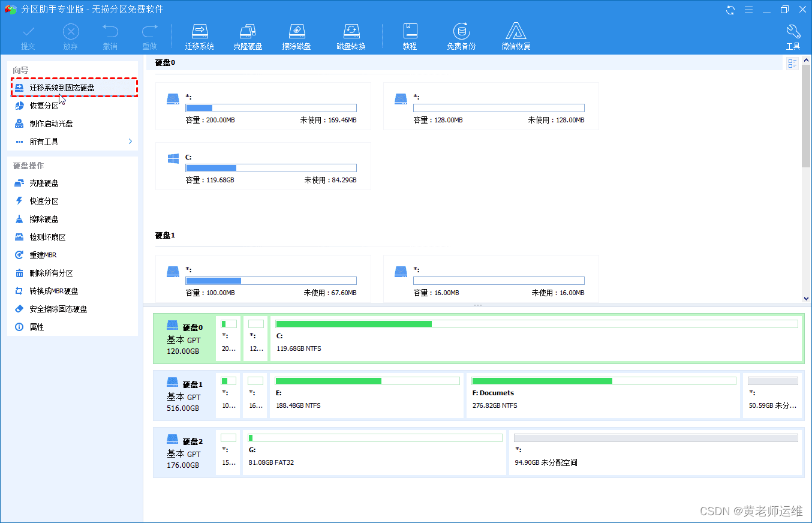The image size is (812, 523).
Task: Click the 提交 (Apply) toolbar icon
Action: [x=28, y=37]
